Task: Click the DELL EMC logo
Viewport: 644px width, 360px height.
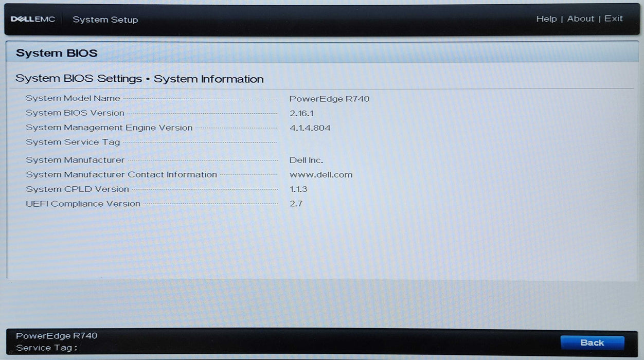Action: [33, 20]
